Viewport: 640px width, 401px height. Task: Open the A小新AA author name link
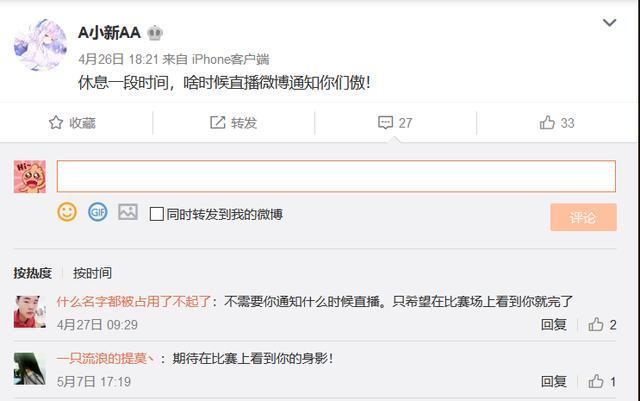tap(109, 33)
